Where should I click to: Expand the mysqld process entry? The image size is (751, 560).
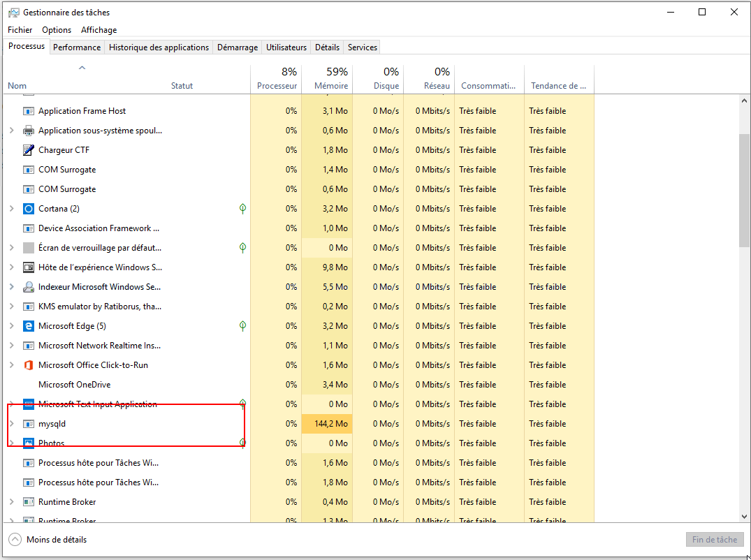[x=11, y=424]
